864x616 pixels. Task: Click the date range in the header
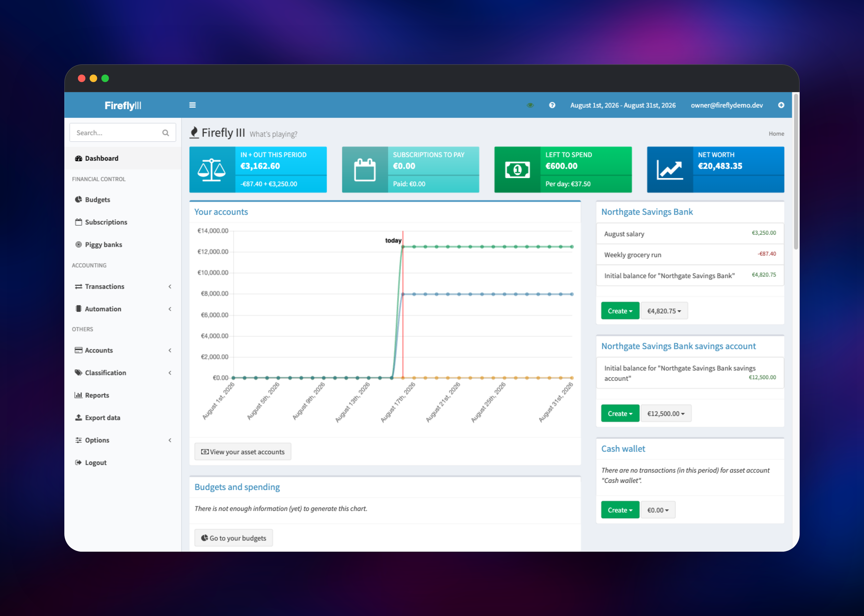(x=623, y=105)
